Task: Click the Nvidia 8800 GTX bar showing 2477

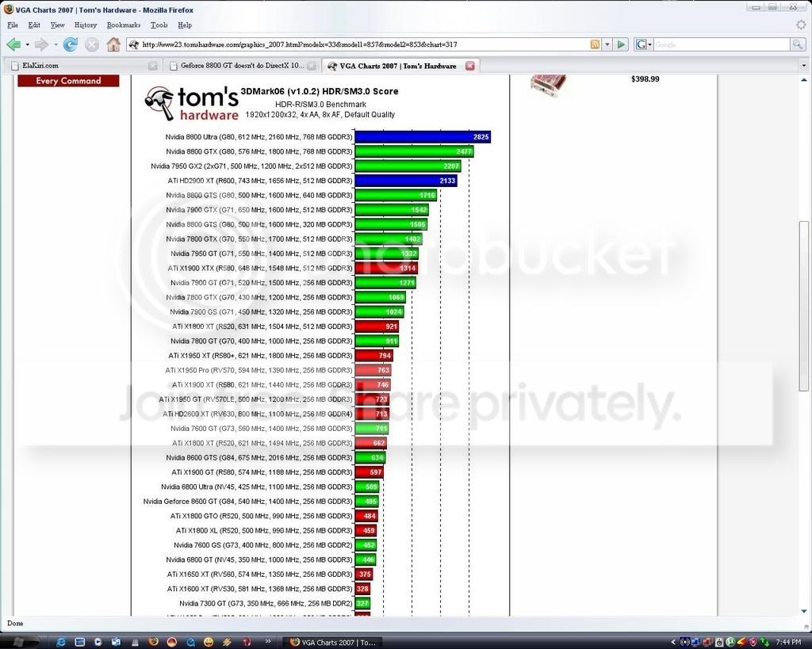Action: click(414, 151)
